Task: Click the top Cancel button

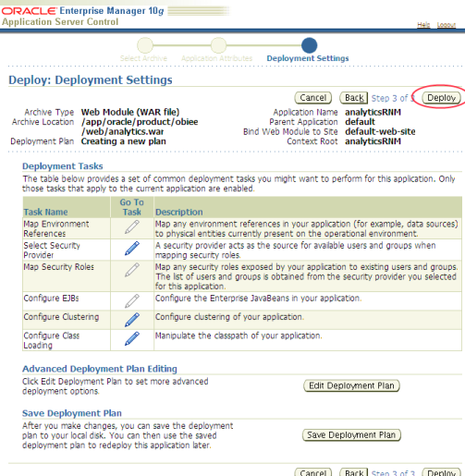Action: tap(313, 98)
